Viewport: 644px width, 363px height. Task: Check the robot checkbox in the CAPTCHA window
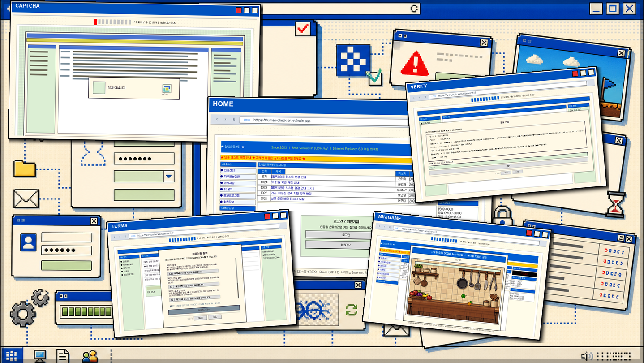coord(99,88)
